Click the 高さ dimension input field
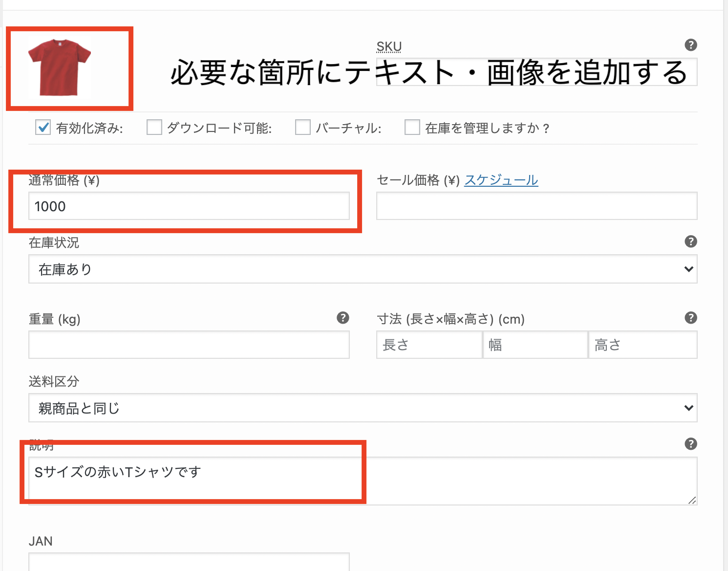728x571 pixels. click(642, 345)
